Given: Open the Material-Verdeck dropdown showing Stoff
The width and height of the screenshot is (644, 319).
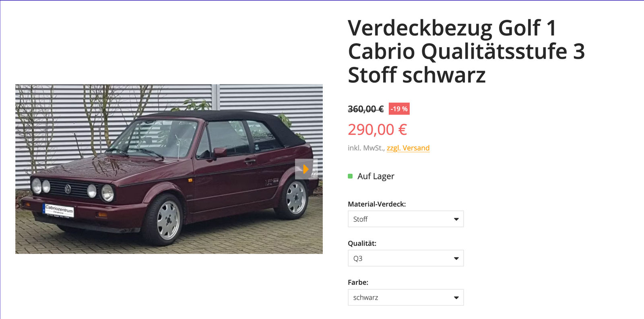Looking at the screenshot, I should point(406,219).
